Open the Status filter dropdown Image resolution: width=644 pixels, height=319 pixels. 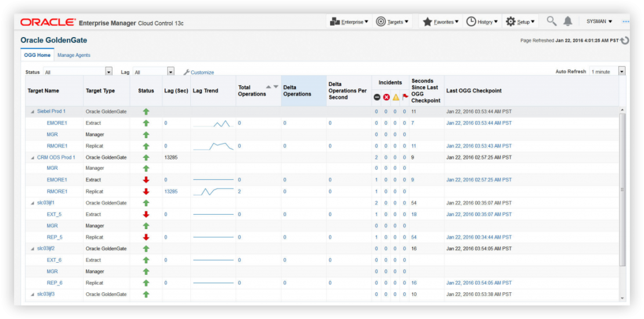108,71
